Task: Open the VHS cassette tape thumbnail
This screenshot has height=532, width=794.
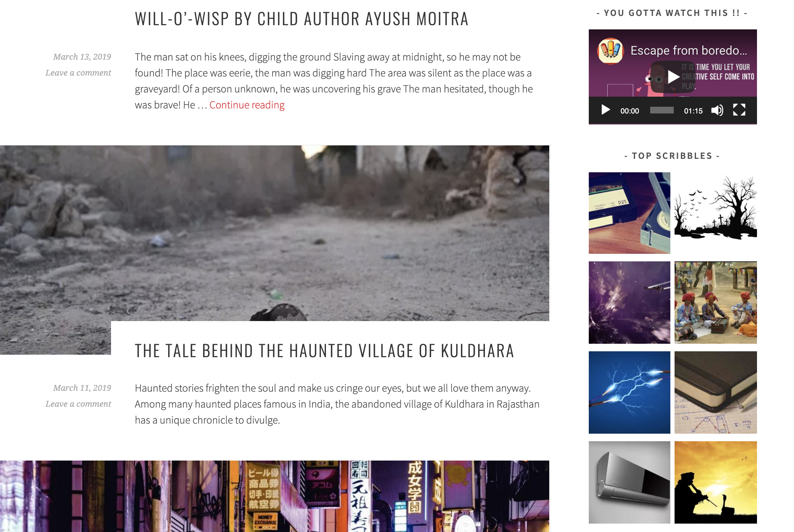Action: click(x=630, y=213)
